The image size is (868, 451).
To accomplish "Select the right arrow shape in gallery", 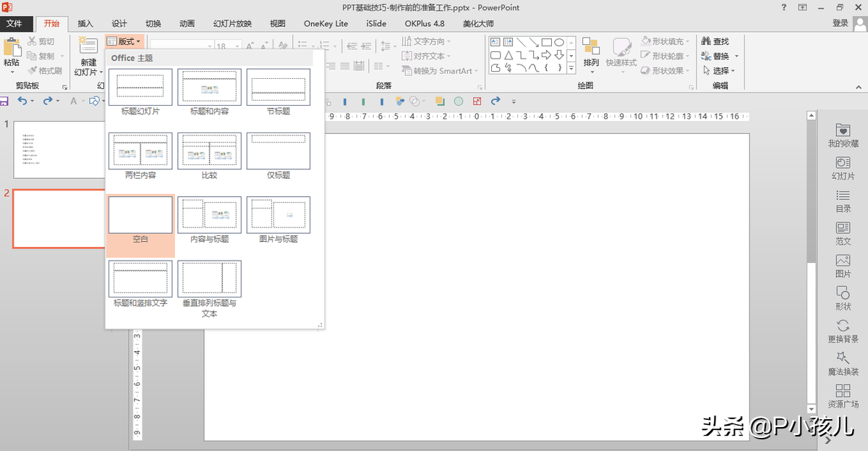I will [x=547, y=55].
